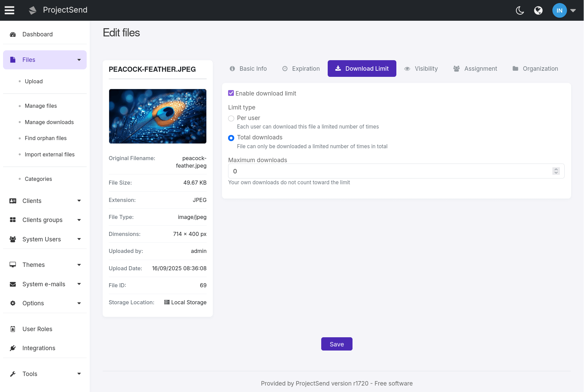The image size is (584, 392).
Task: Open User Roles from the sidebar
Action: tap(37, 329)
